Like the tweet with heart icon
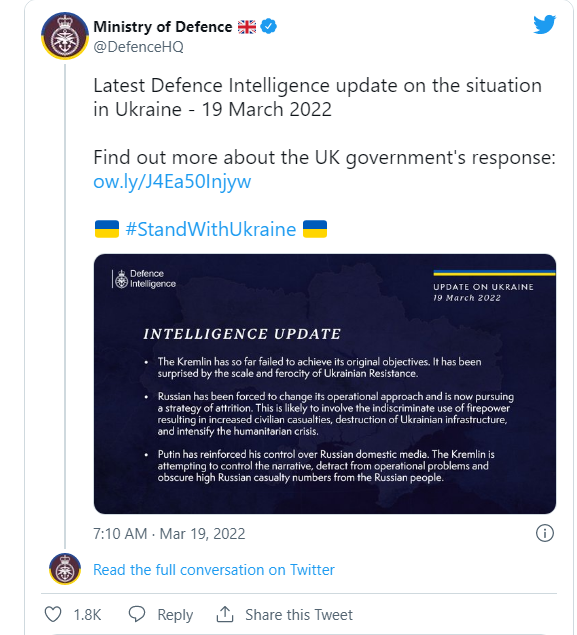577x635 pixels. click(x=53, y=614)
